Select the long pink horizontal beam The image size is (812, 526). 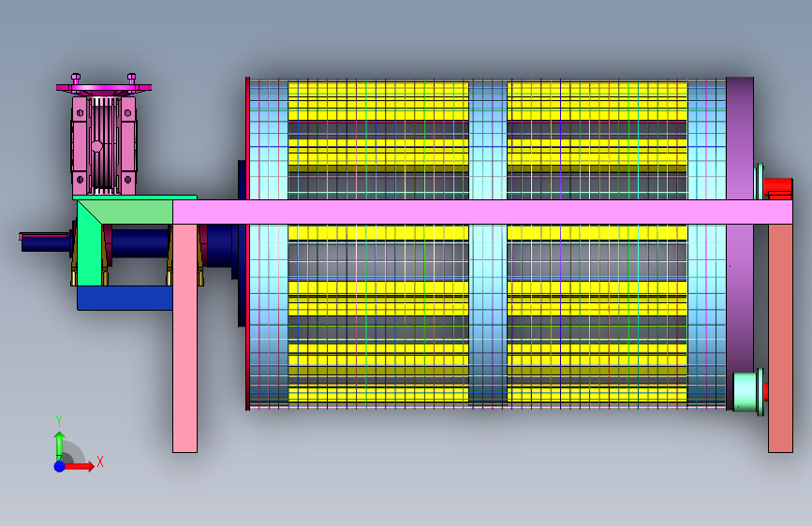pos(482,212)
